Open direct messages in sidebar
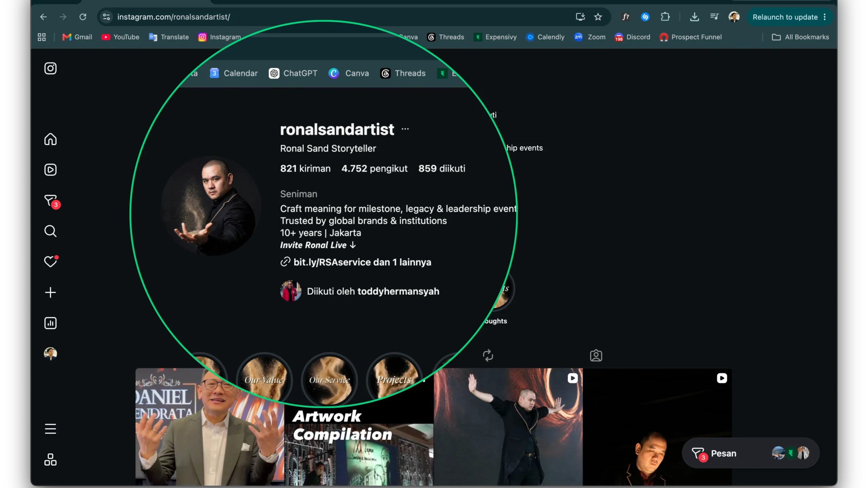868x488 pixels. click(x=51, y=201)
